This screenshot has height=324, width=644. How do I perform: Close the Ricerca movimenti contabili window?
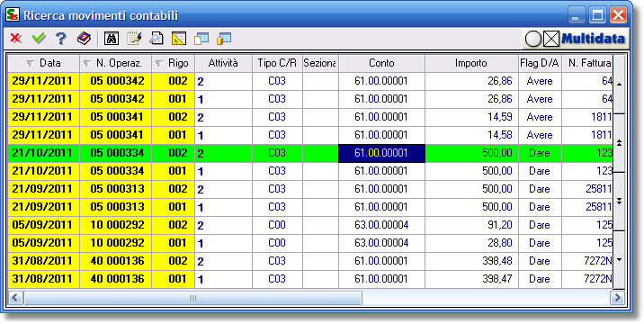pyautogui.click(x=618, y=15)
